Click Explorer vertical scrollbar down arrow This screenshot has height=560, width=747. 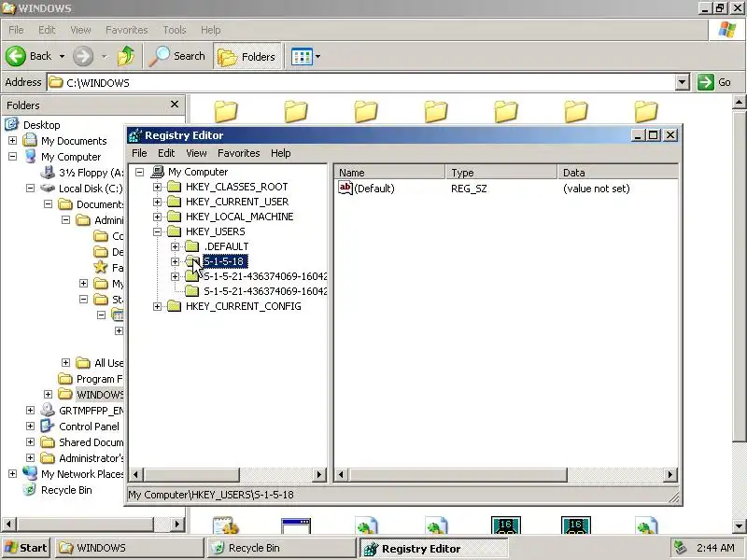pos(740,526)
